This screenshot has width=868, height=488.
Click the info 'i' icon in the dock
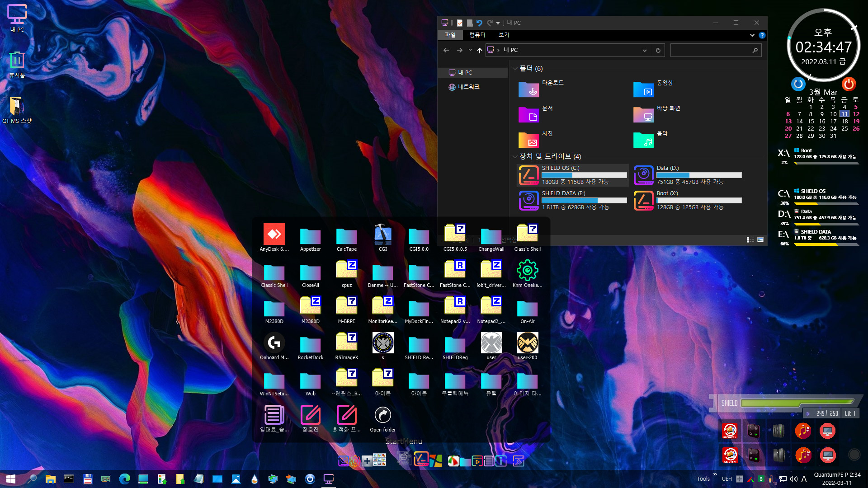coord(500,461)
